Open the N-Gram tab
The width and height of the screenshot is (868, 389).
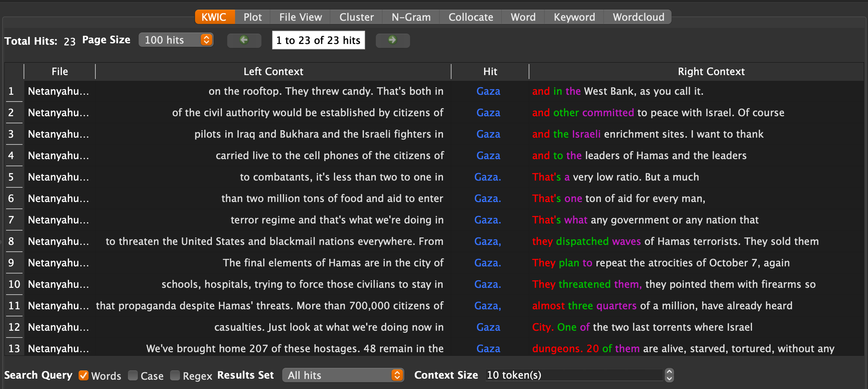point(411,17)
